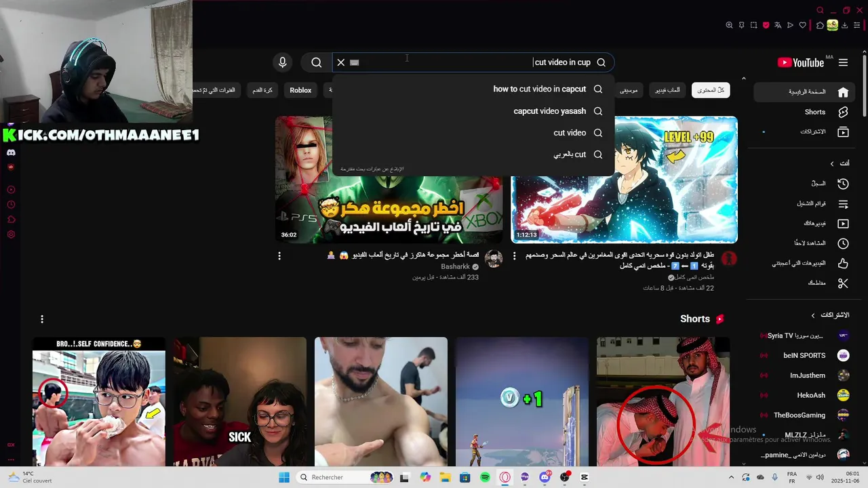Open Liked videos thumbs-up item
This screenshot has width=868, height=488.
(x=806, y=263)
